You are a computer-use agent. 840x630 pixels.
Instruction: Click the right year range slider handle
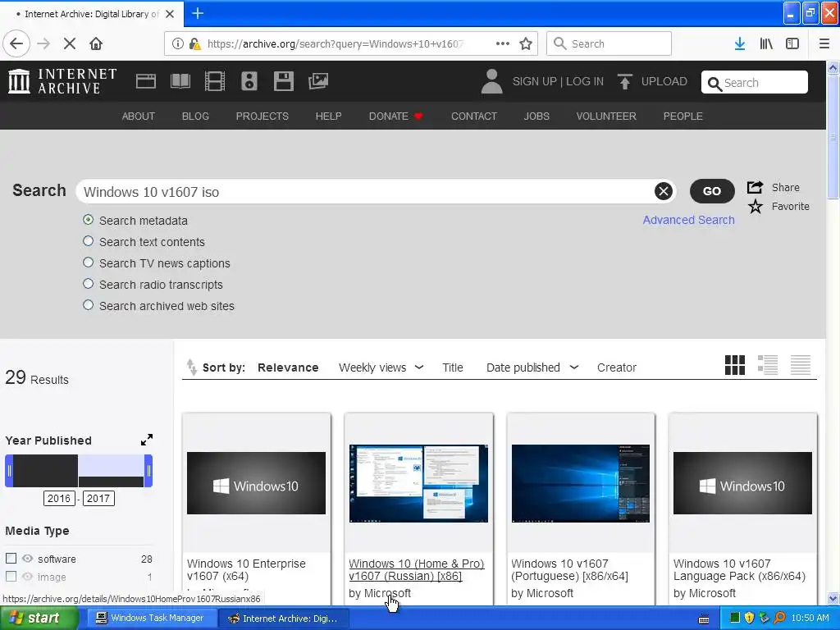point(148,471)
